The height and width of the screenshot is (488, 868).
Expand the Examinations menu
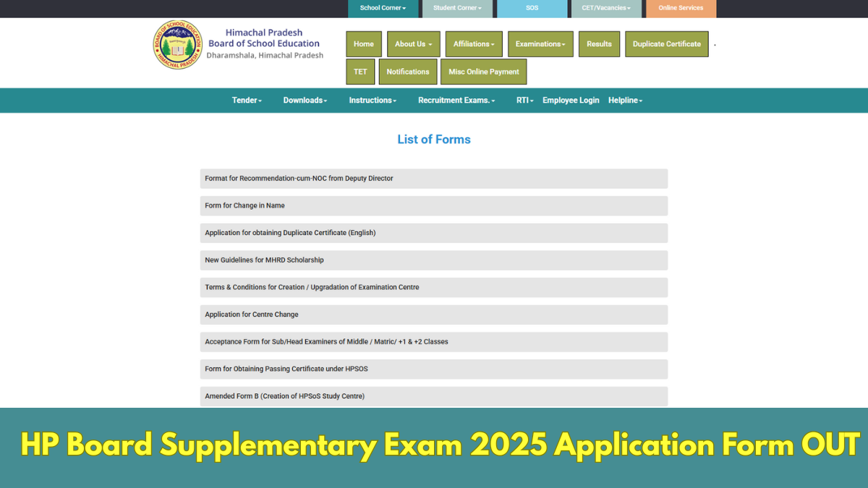pos(541,44)
